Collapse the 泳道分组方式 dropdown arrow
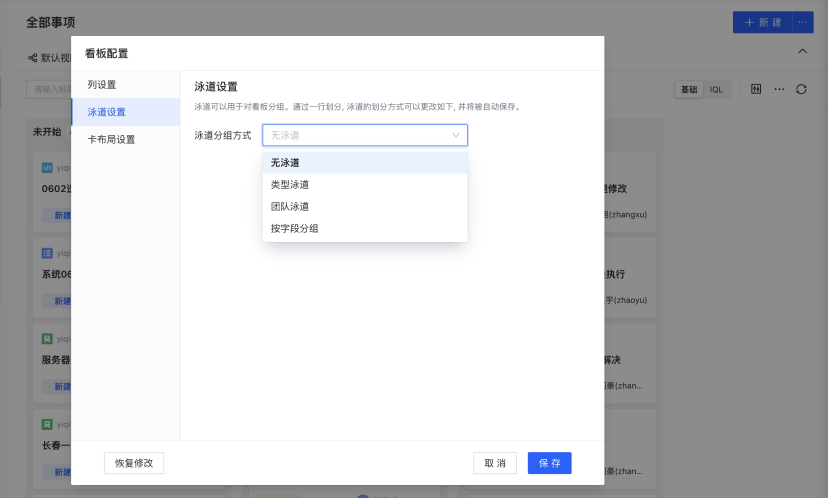This screenshot has height=498, width=828. [456, 135]
